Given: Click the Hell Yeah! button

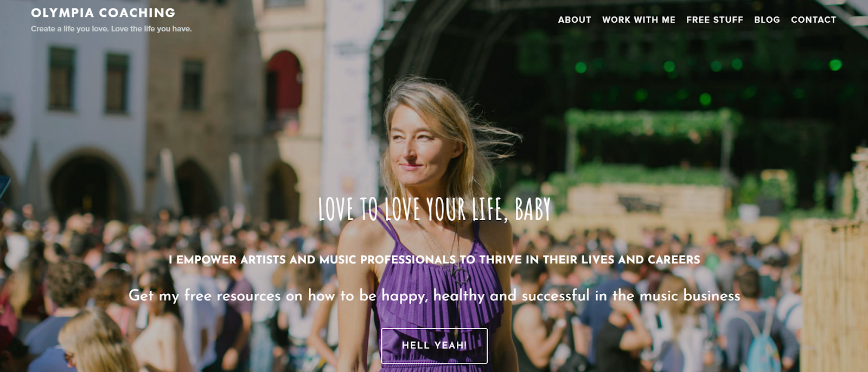Looking at the screenshot, I should click(434, 345).
